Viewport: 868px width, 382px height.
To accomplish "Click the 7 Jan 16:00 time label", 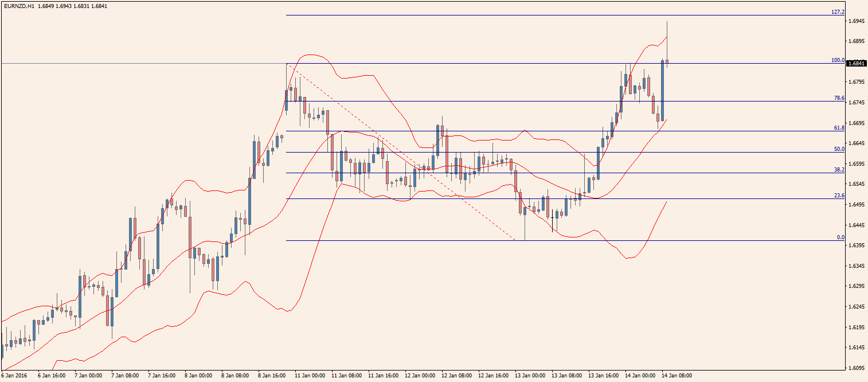I will pyautogui.click(x=161, y=376).
